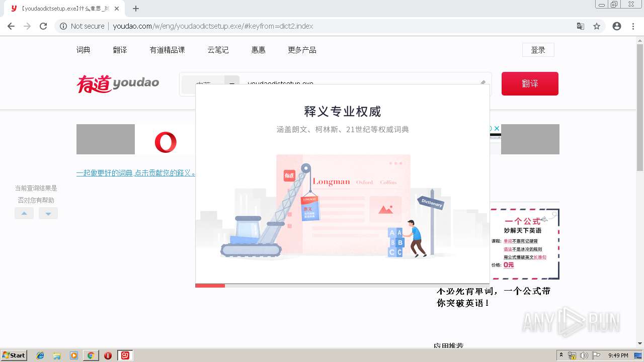Click the Show desktop button
The image size is (644, 362).
coord(638,355)
